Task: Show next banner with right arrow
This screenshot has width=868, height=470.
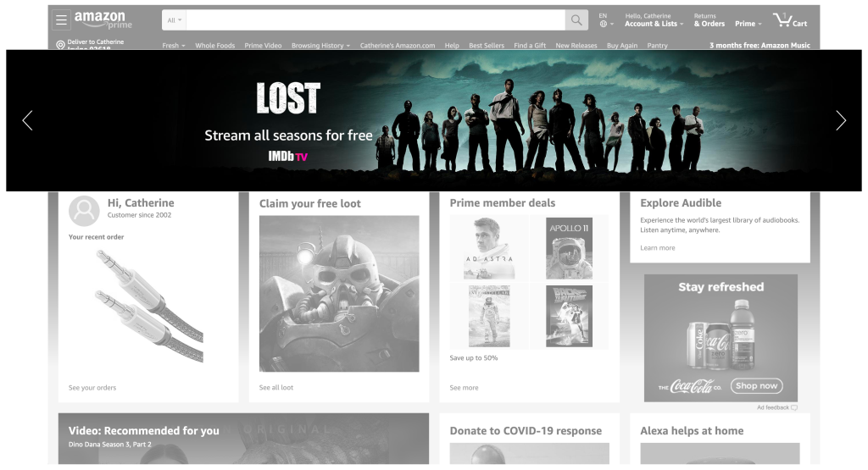Action: tap(841, 120)
